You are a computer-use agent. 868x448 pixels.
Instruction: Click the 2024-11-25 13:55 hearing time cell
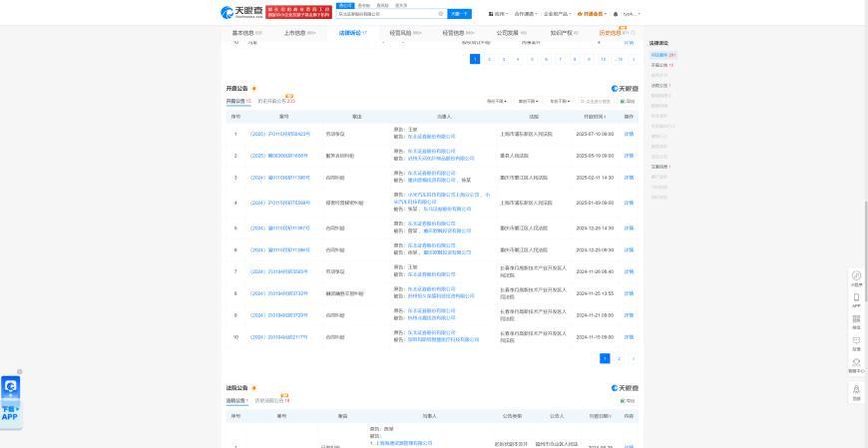tap(595, 293)
